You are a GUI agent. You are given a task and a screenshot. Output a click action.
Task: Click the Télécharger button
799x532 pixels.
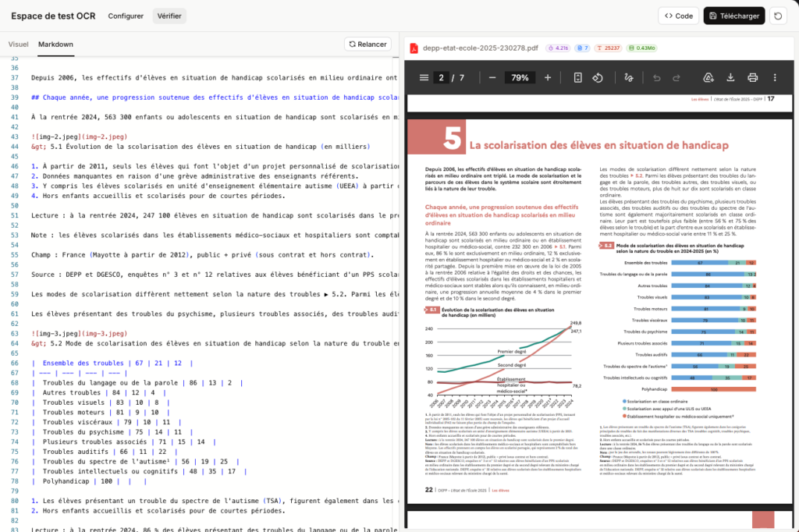[733, 15]
